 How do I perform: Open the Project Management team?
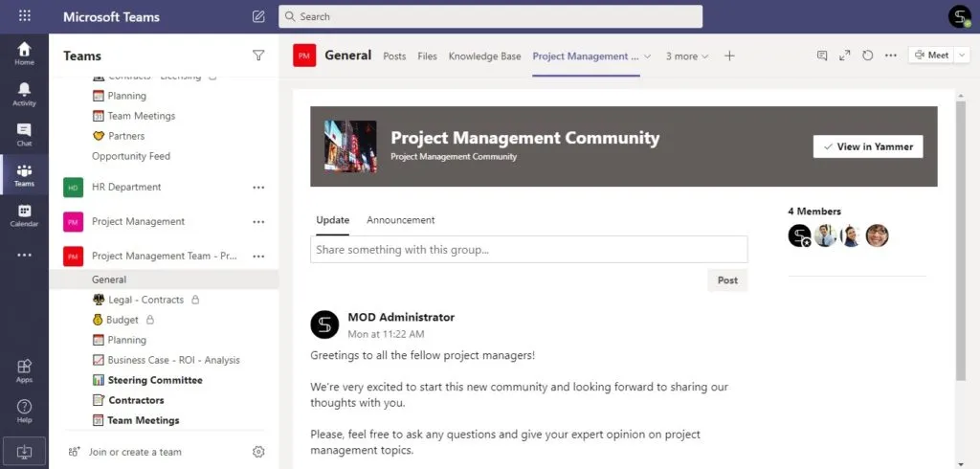click(x=138, y=221)
